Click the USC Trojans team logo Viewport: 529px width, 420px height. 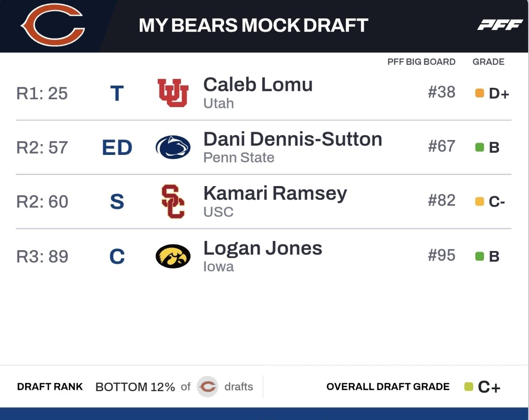click(173, 201)
